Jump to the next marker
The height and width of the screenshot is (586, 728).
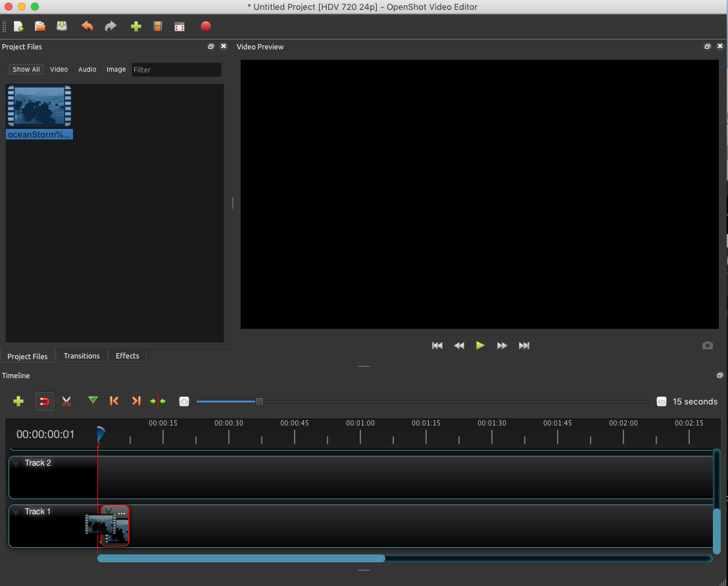point(136,401)
